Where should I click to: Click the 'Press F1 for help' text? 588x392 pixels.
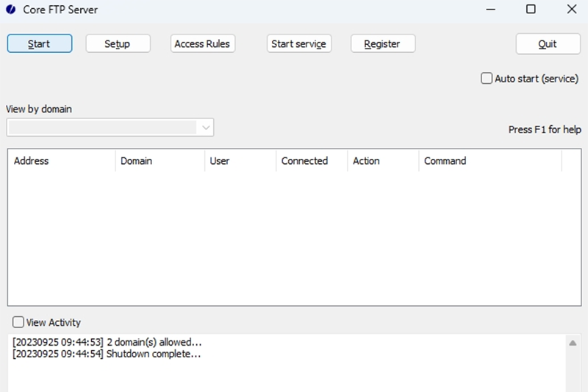pyautogui.click(x=545, y=129)
